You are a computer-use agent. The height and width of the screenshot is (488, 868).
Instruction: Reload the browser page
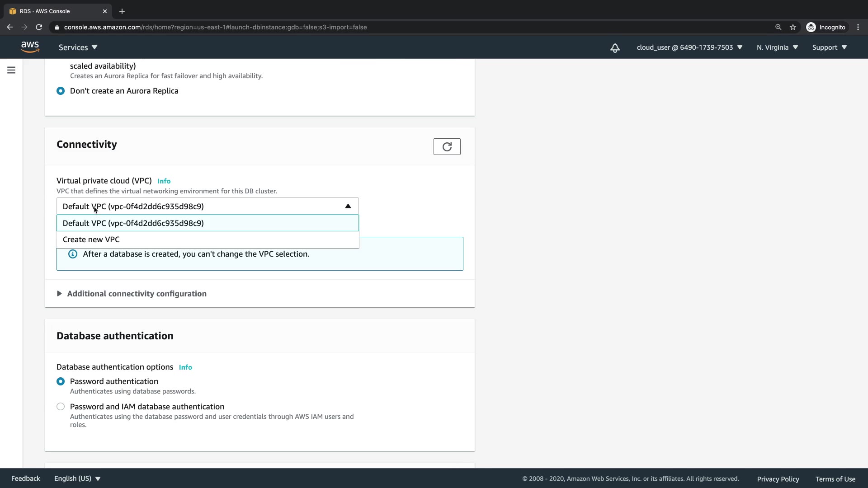(x=39, y=27)
